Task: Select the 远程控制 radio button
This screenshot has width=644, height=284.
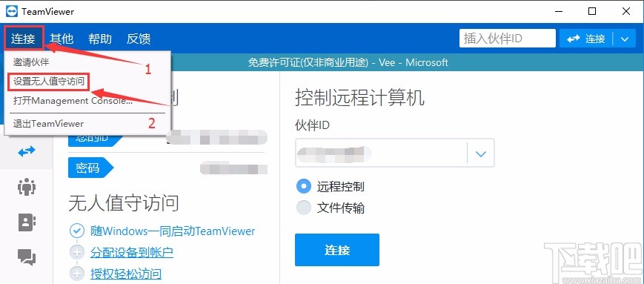Action: pyautogui.click(x=304, y=187)
